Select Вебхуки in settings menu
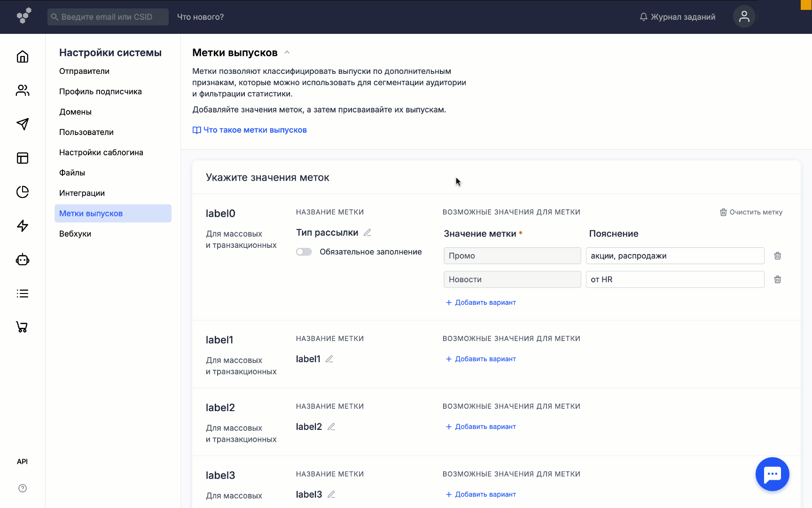 (75, 234)
